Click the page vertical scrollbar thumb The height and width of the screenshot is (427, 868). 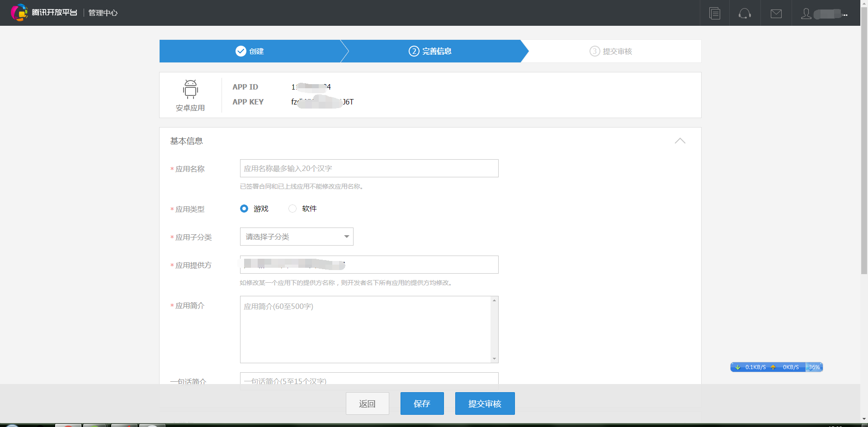point(864,140)
